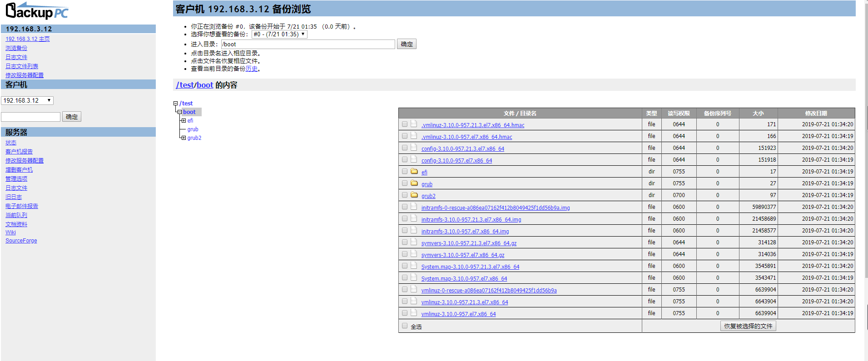Check the box for vmlinuz-3.10.0-957.el7.x86_64

(x=405, y=313)
